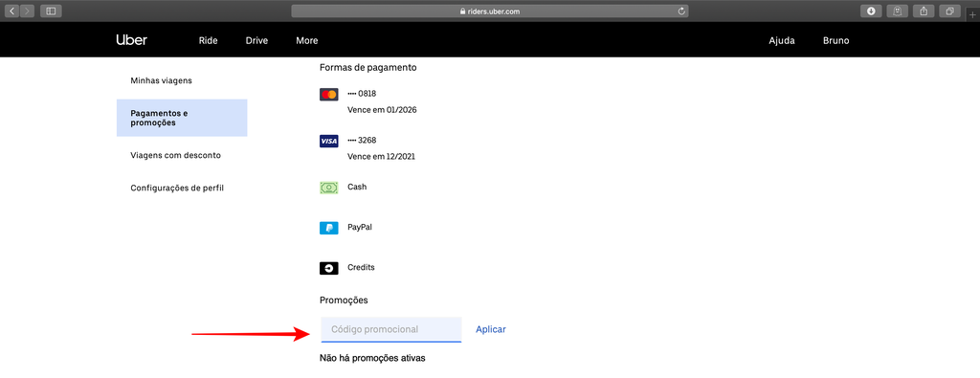Click the Aplicar button
This screenshot has height=378, width=980.
pyautogui.click(x=491, y=329)
